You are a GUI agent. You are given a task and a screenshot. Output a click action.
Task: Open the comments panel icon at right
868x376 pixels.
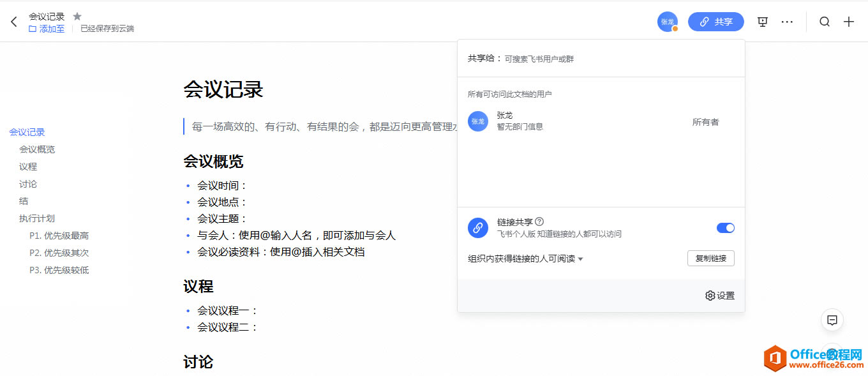pos(832,320)
